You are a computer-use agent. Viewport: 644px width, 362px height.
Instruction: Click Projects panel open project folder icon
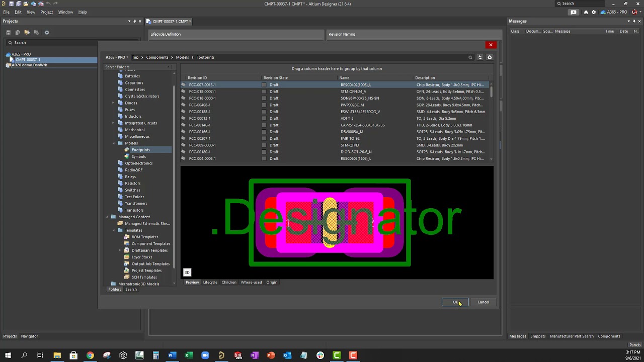27,32
